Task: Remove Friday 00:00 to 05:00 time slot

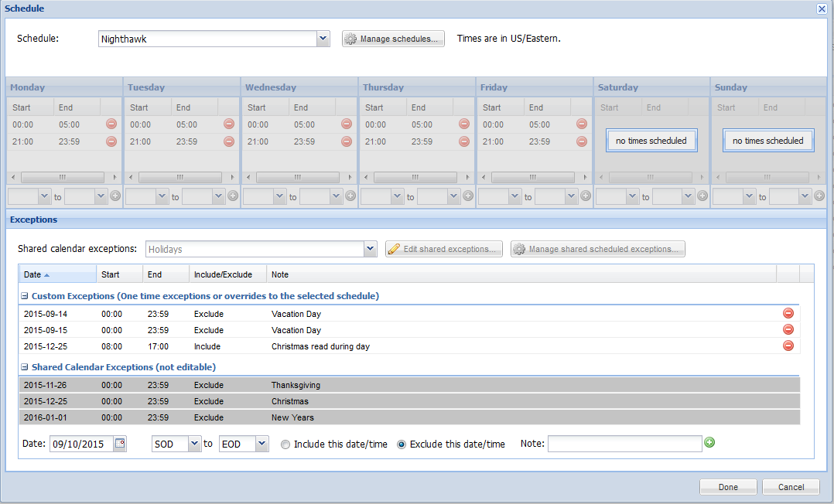Action: pyautogui.click(x=581, y=124)
